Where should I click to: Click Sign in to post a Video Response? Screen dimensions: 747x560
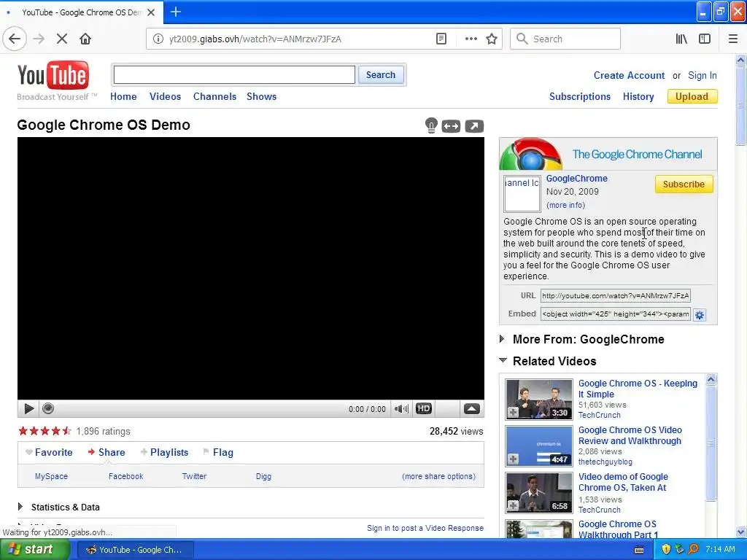pyautogui.click(x=425, y=528)
